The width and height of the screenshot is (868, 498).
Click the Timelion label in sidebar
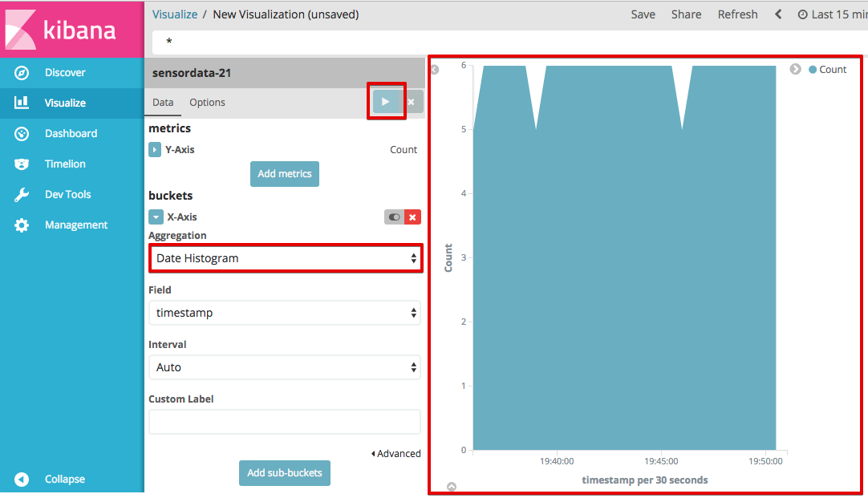click(x=65, y=164)
